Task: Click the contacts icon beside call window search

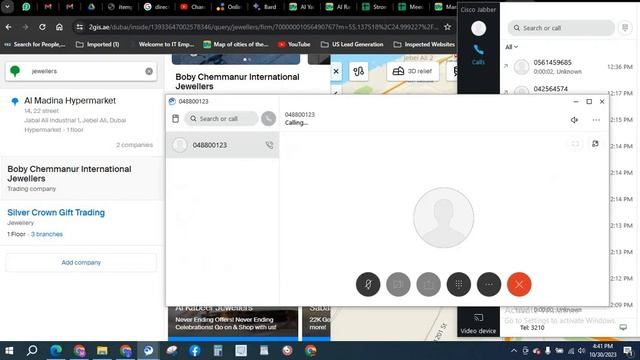Action: [x=176, y=118]
